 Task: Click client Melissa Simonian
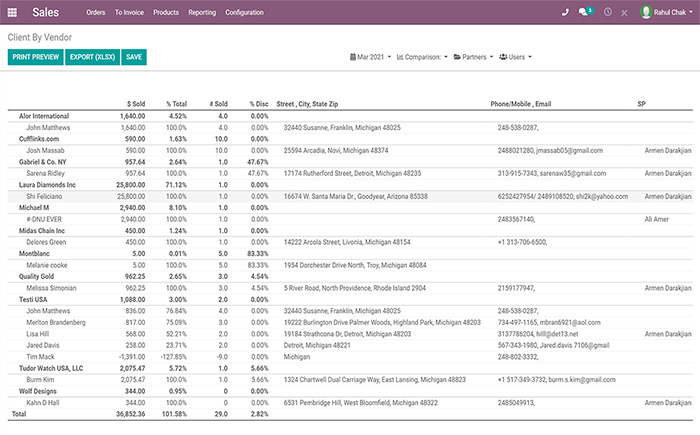(x=51, y=288)
